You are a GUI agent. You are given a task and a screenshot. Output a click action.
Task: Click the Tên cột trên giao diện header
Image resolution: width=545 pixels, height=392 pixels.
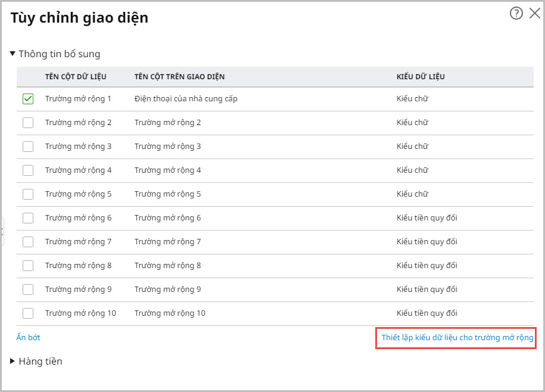[x=179, y=77]
